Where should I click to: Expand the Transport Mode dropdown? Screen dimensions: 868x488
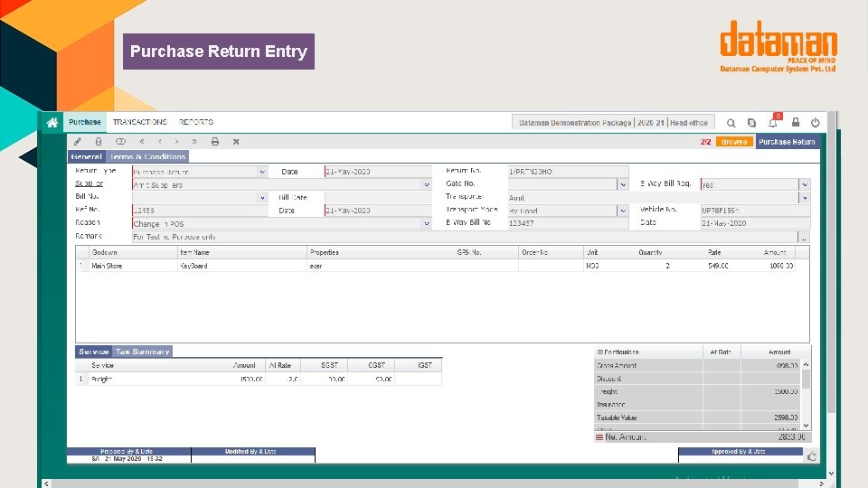623,211
